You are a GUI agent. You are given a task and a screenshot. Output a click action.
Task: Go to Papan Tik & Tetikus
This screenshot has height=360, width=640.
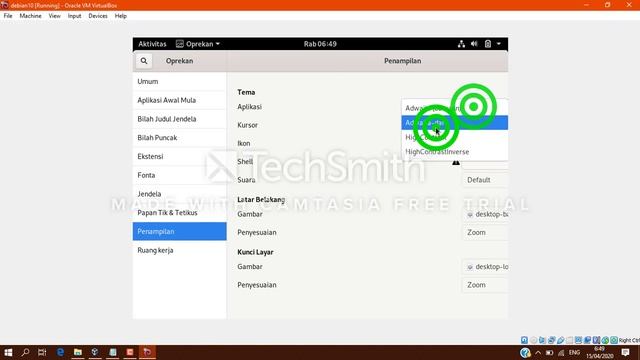[x=180, y=213]
